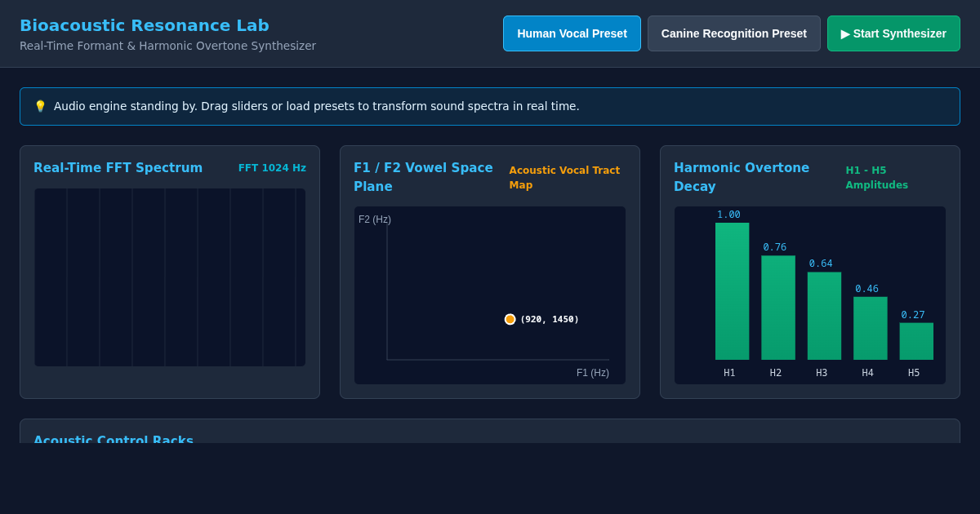980x514 pixels.
Task: Click the Acoustic Control Racks heading
Action: point(114,439)
